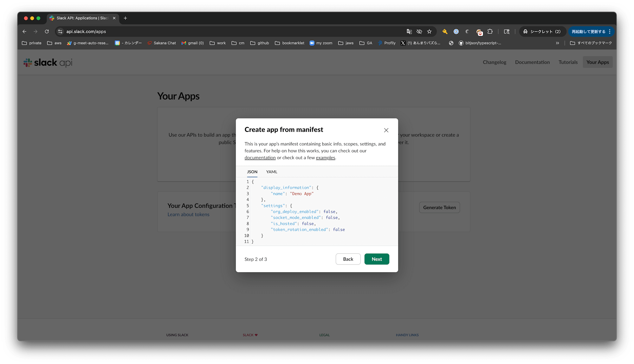Viewport: 634px width, 364px height.
Task: Click the Generate Token button
Action: pos(439,208)
